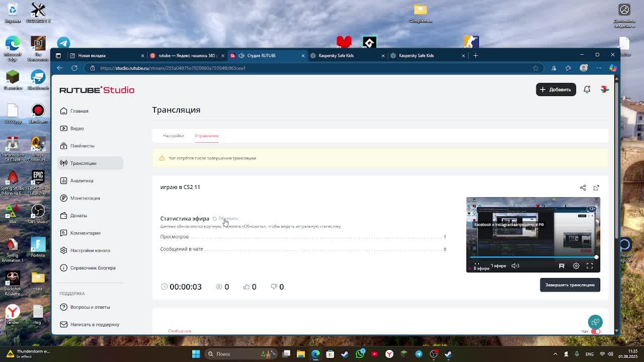Viewport: 644px width, 362px height.
Task: Open Yandex browser from taskbar
Action: tap(389, 354)
